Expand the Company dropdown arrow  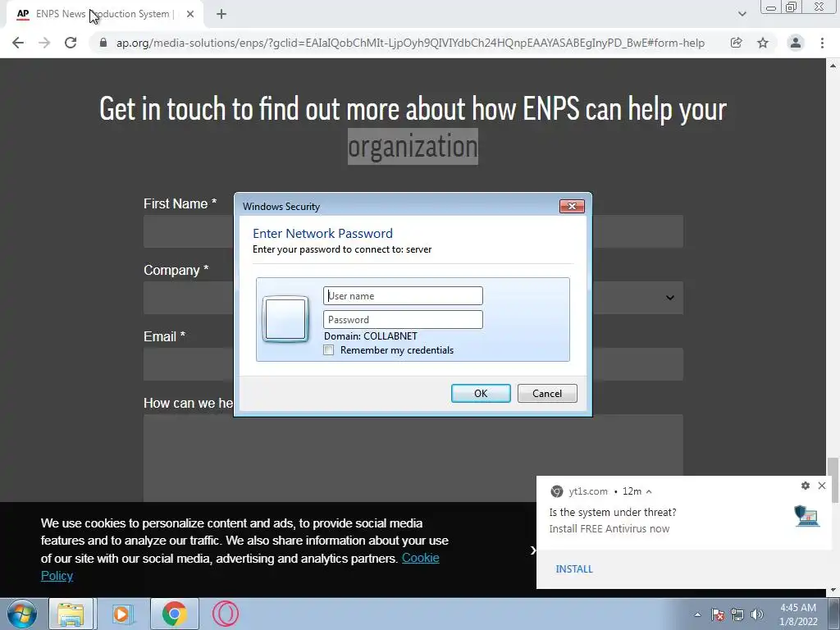669,298
